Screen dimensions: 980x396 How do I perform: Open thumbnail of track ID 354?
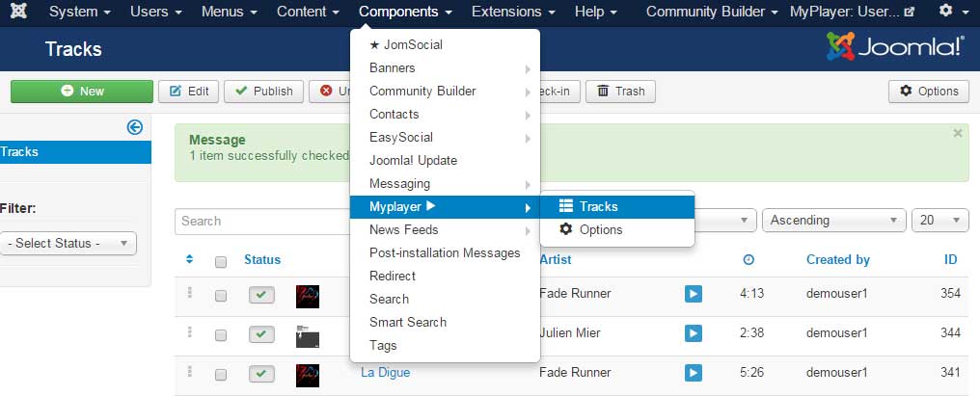point(308,297)
